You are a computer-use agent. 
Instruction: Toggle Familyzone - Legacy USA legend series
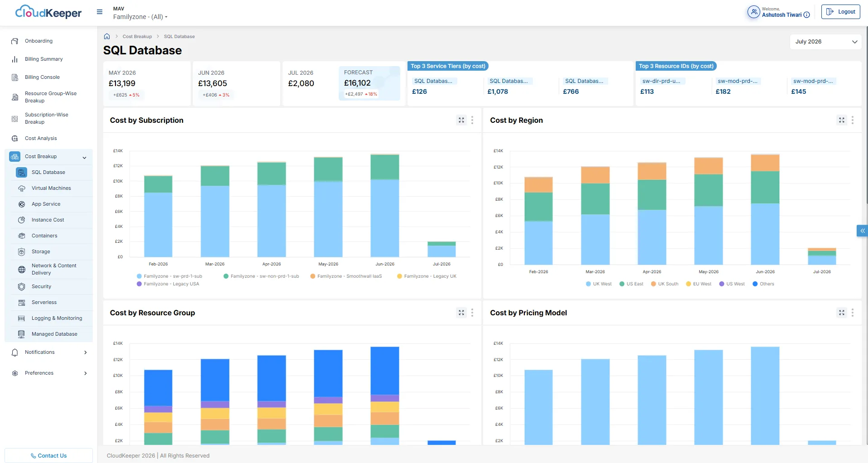[x=168, y=284]
